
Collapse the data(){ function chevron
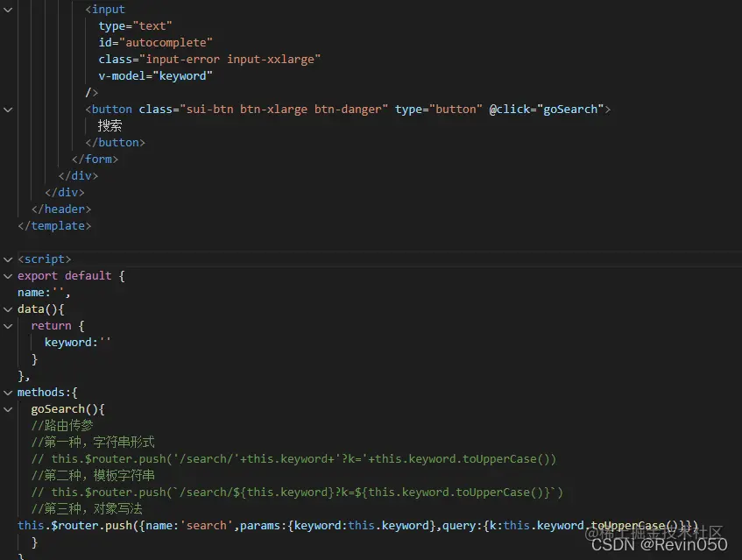click(8, 309)
